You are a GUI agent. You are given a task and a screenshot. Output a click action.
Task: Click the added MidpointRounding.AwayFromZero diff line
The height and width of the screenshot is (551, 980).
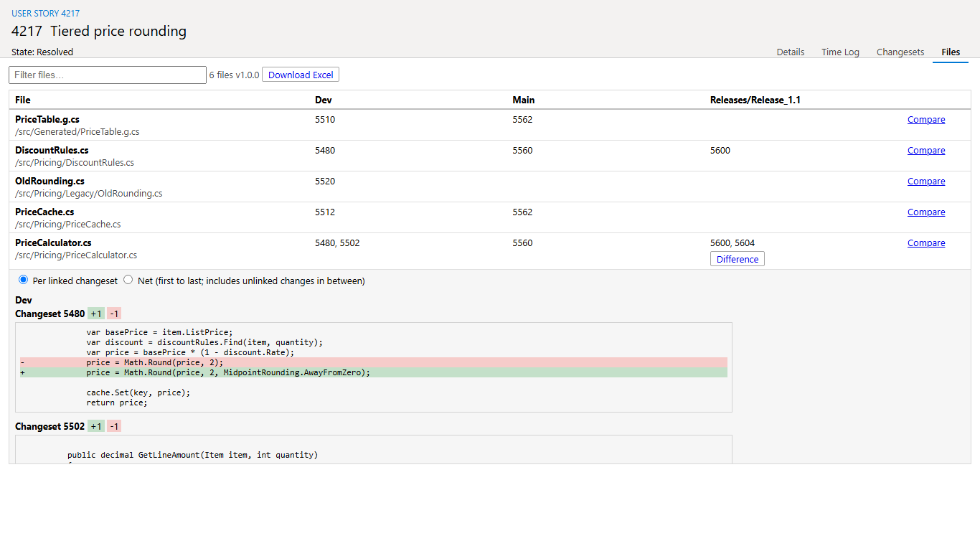374,372
